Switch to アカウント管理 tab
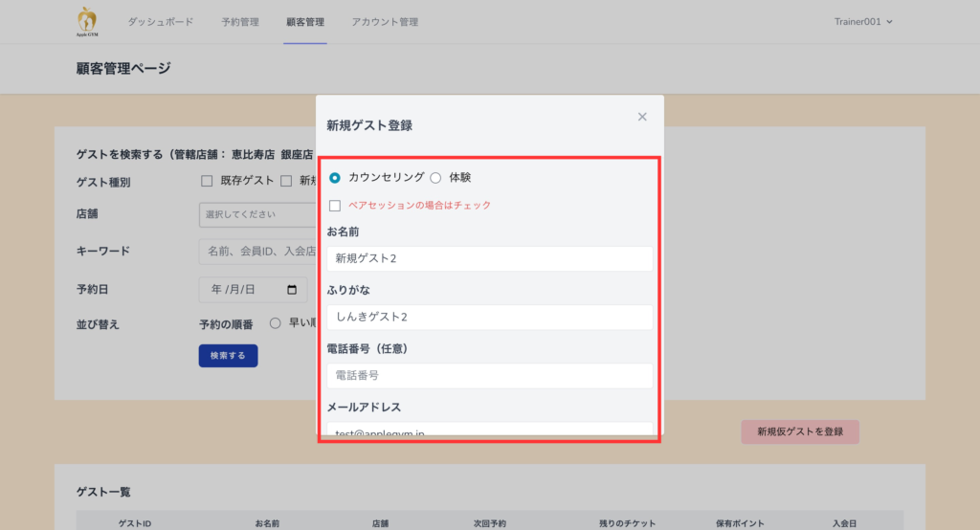The image size is (980, 530). click(x=385, y=22)
